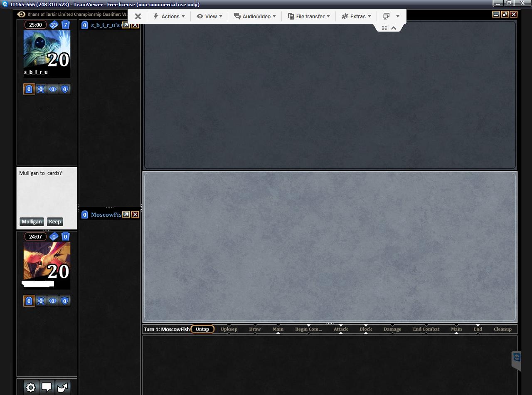The image size is (532, 395).
Task: Pop out MoscowFish's zone panel
Action: tap(126, 215)
